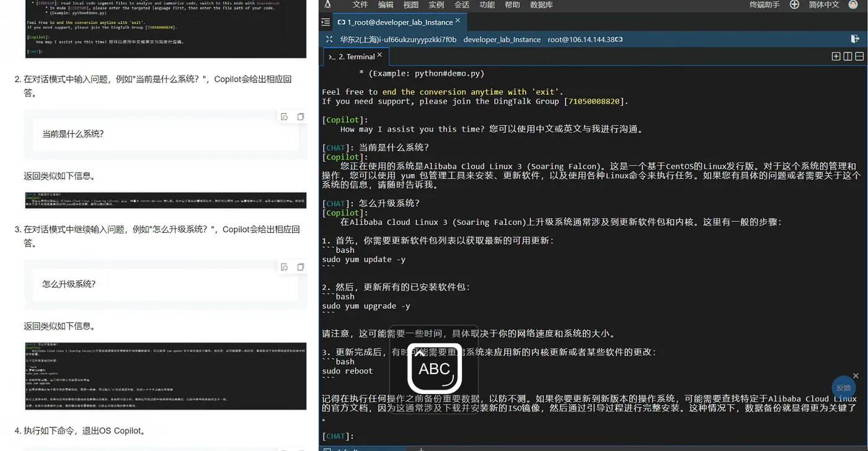Click the root@106.14.144.38 connection label
The image size is (868, 451).
[x=581, y=40]
